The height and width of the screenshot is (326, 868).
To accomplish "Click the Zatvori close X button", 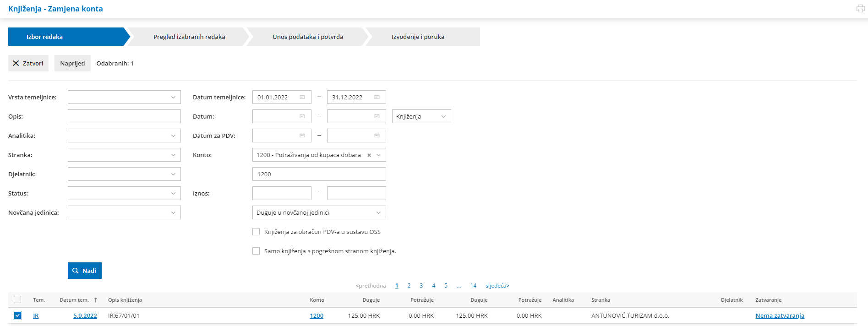I will (28, 63).
